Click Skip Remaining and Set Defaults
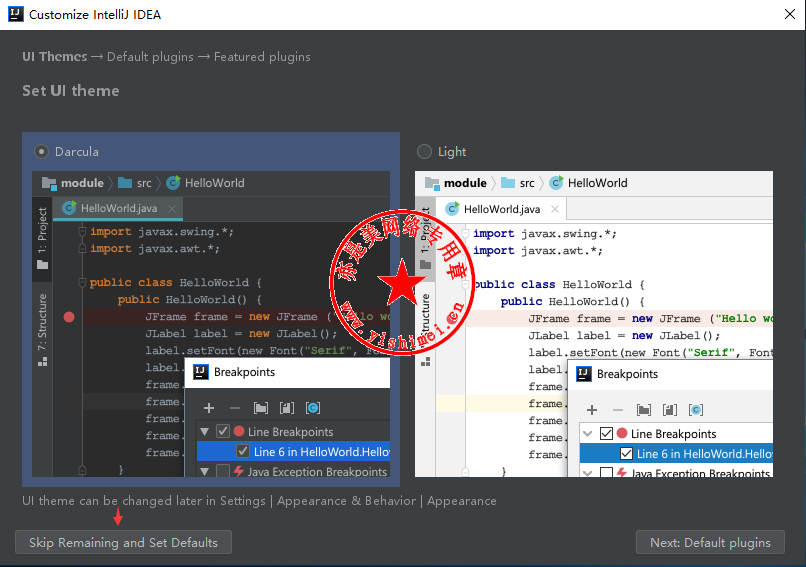This screenshot has height=567, width=806. click(123, 542)
